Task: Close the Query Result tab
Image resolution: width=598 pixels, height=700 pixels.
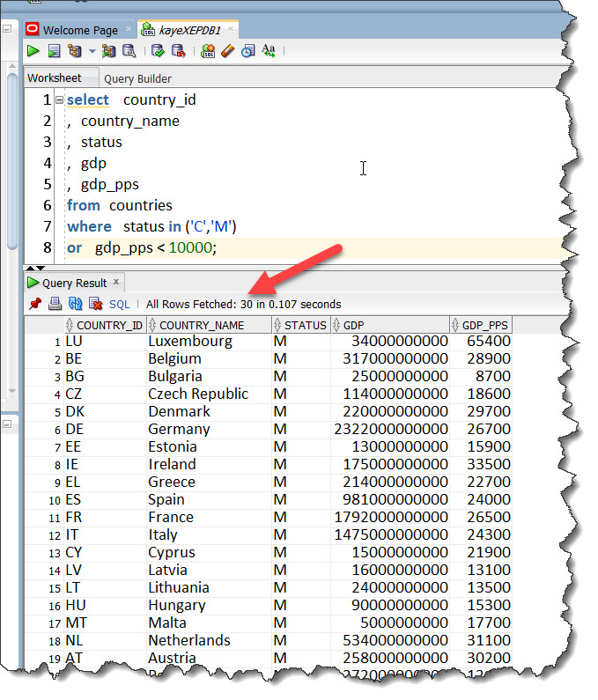Action: pyautogui.click(x=116, y=282)
